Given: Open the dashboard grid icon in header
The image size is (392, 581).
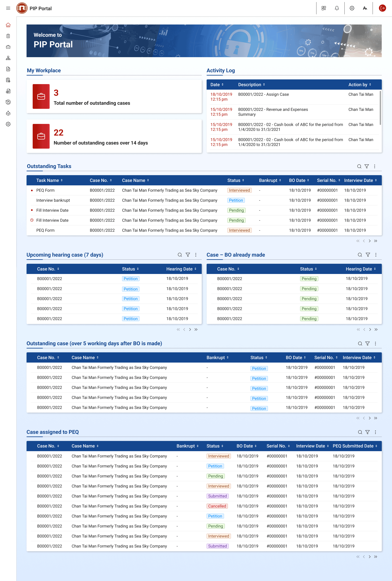Looking at the screenshot, I should tap(324, 8).
